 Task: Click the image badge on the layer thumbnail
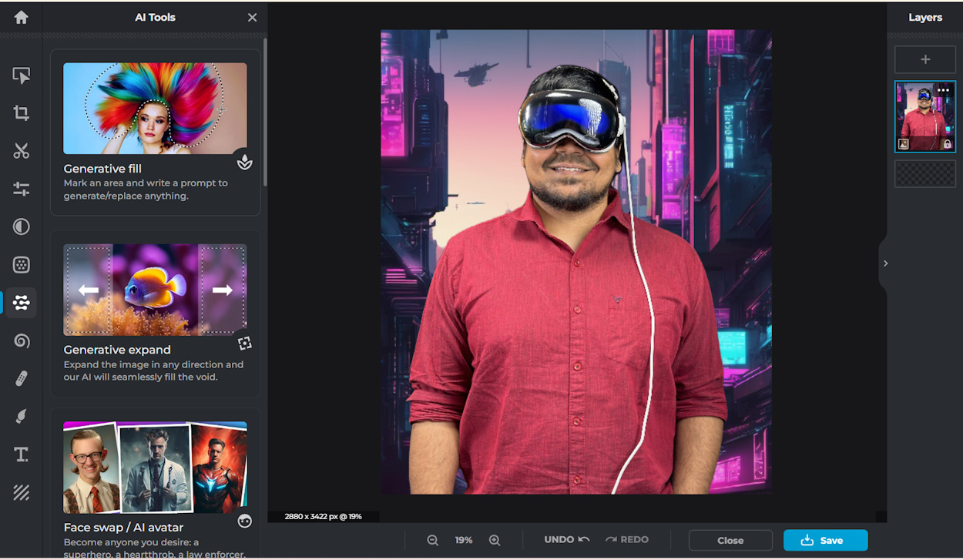[903, 143]
